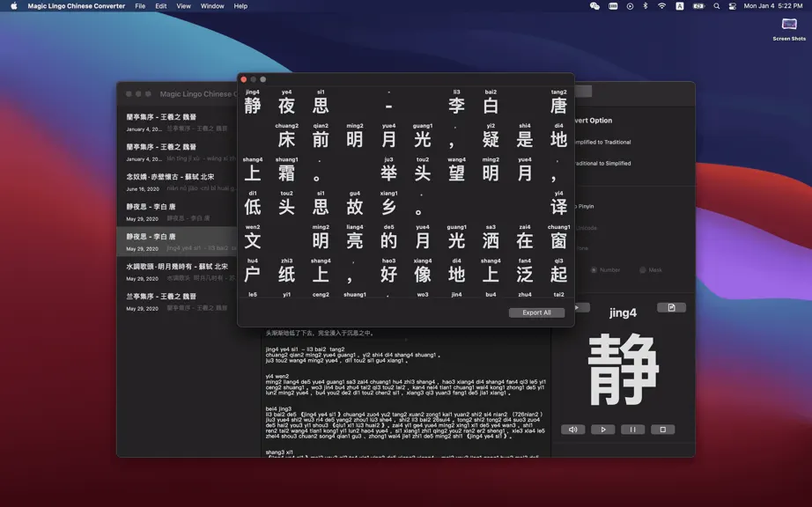This screenshot has height=507, width=812.
Task: Select the 水調歌頭 - 明月幾時有 list entry
Action: (177, 272)
